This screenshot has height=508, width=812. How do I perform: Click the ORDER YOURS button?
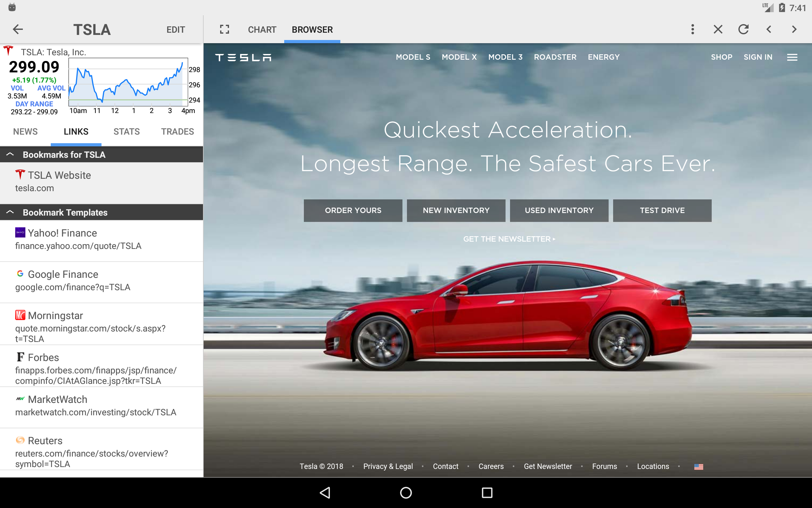coord(353,210)
